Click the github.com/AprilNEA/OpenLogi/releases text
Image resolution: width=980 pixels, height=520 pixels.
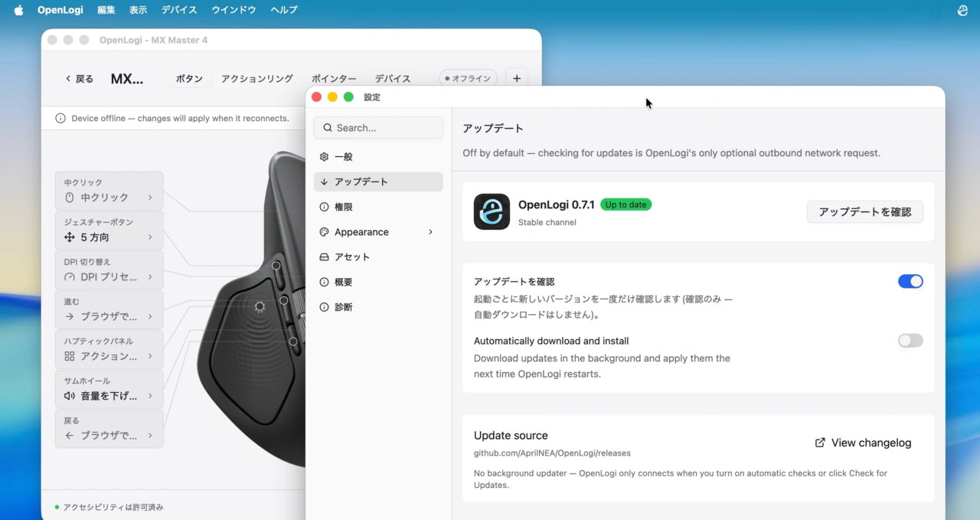point(552,453)
